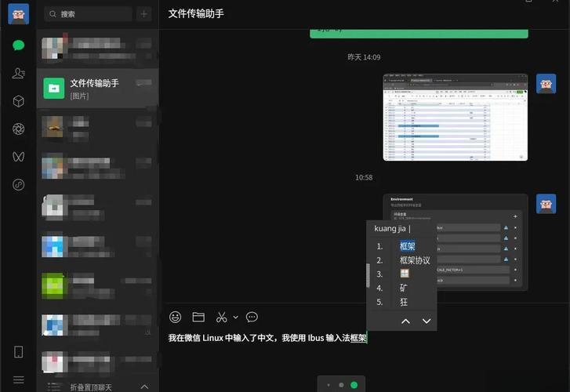Click the 昨天 14:09 timestamp
This screenshot has height=392, width=570.
click(364, 57)
